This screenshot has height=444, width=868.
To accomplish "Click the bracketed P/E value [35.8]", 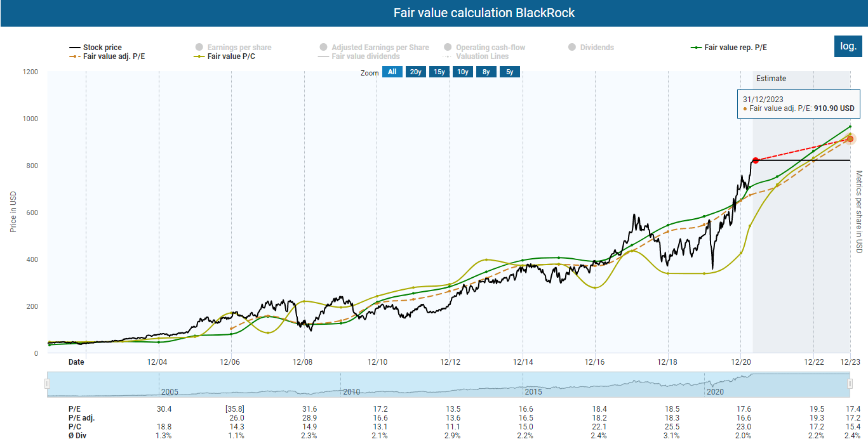I will point(235,409).
